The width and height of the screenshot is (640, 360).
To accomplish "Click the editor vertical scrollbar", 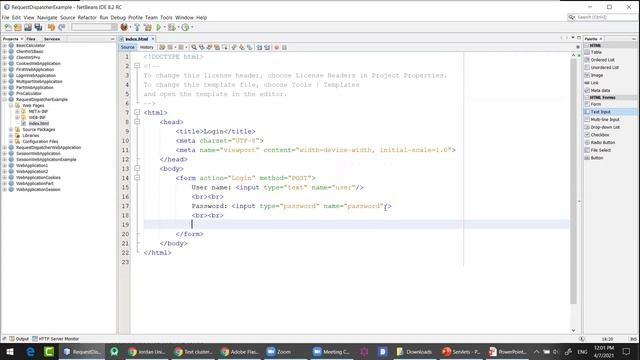I will (573, 182).
